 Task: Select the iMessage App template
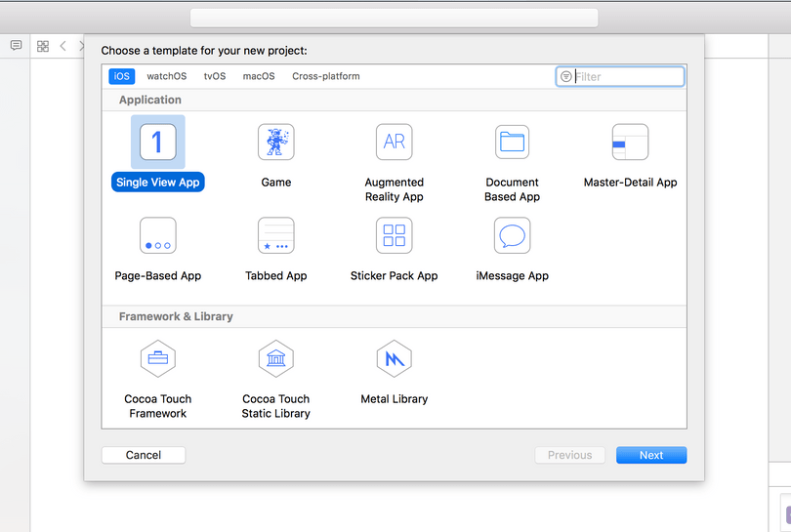coord(512,235)
